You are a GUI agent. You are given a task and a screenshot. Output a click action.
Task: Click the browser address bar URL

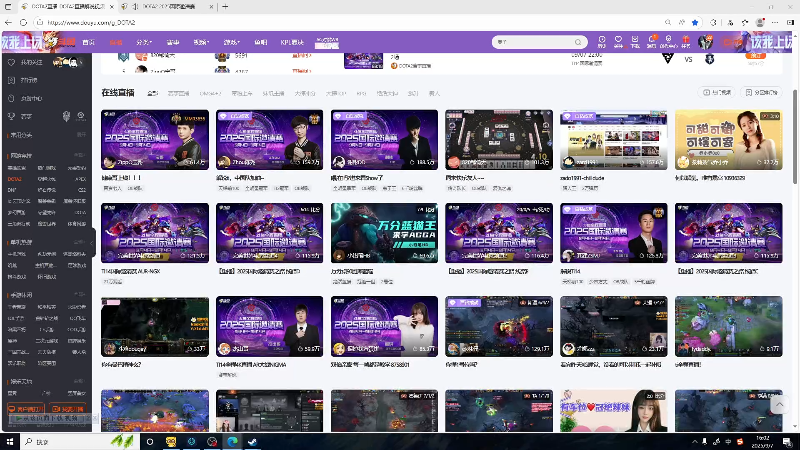pyautogui.click(x=91, y=22)
